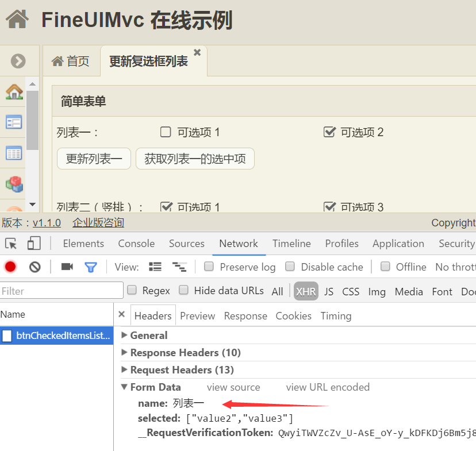
Task: Open the v1.1.0 version link
Action: (47, 223)
